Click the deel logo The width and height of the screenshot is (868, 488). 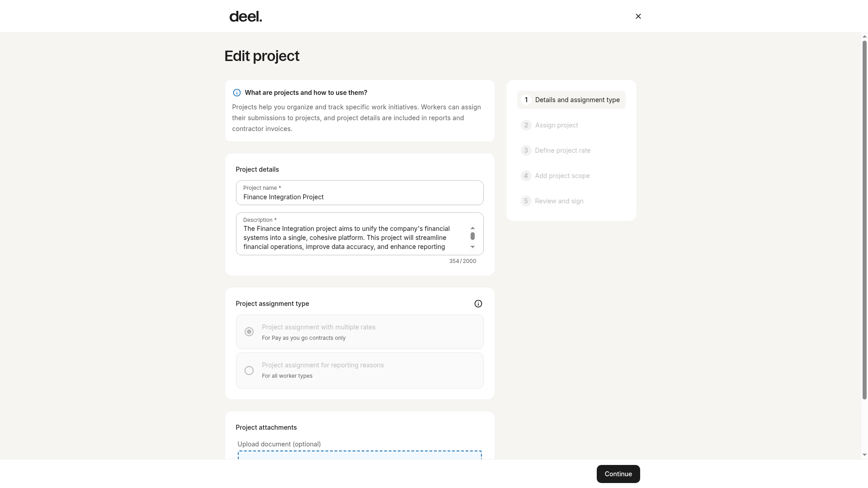245,17
